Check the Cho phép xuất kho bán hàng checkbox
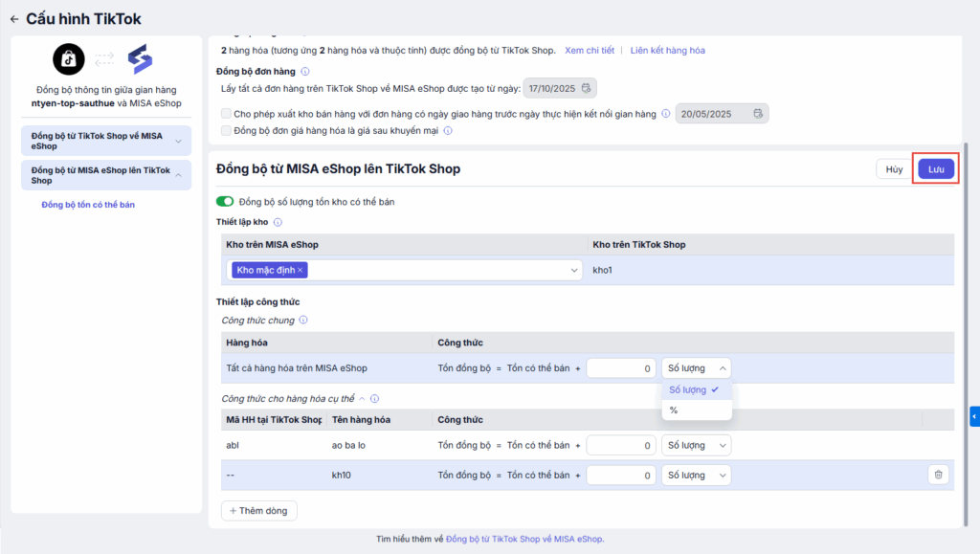The image size is (980, 554). coord(226,114)
